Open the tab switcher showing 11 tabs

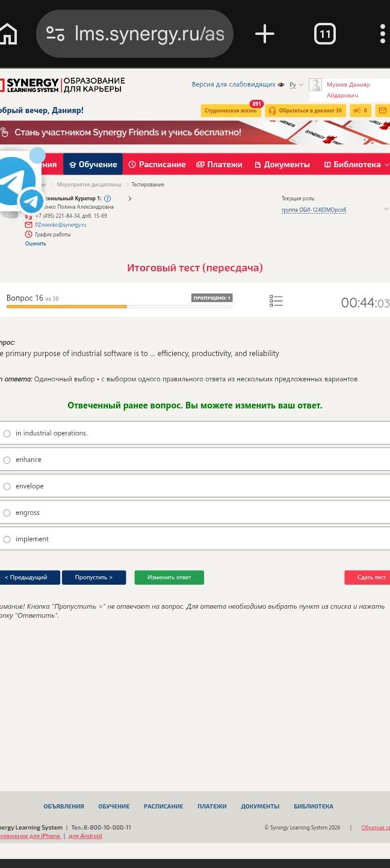(325, 34)
